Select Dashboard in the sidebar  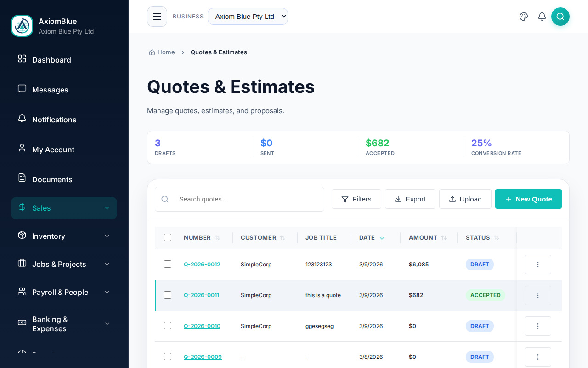point(64,60)
